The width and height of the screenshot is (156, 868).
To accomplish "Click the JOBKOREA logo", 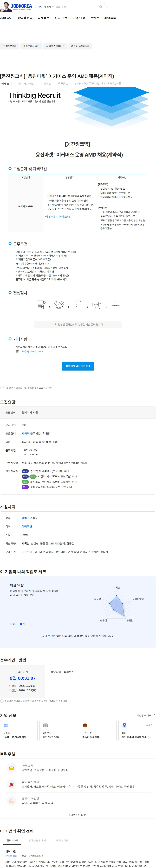I will tap(21, 6).
